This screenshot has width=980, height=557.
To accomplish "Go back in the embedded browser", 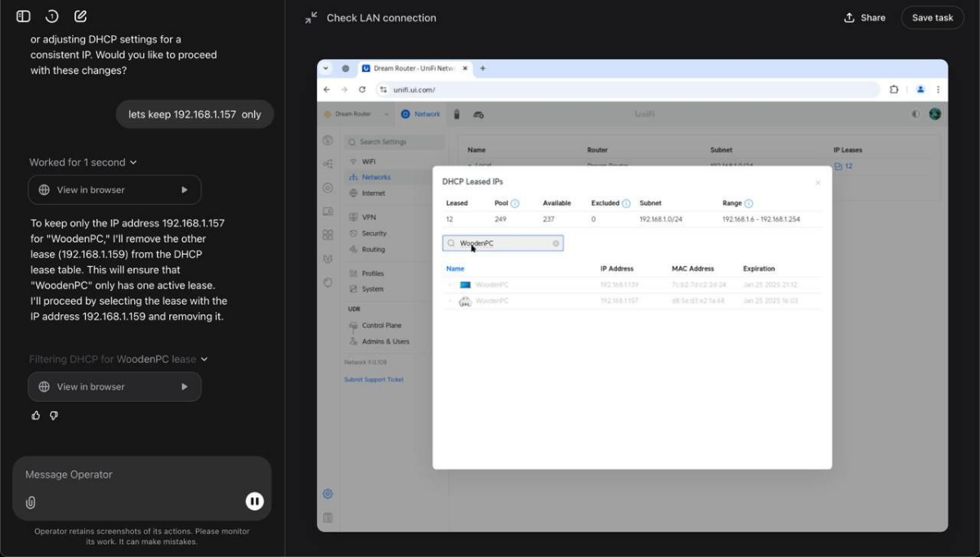I will pyautogui.click(x=327, y=90).
